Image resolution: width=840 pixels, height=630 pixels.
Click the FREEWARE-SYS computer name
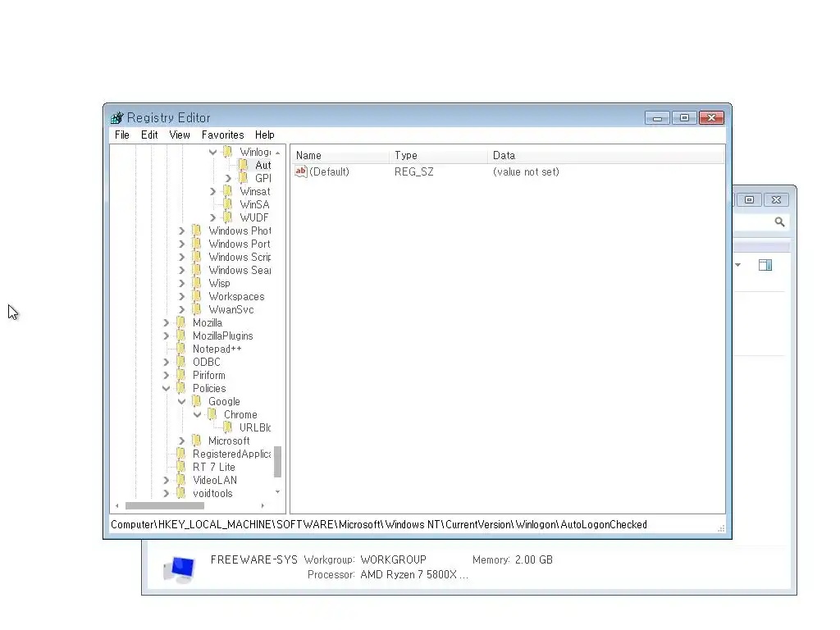coord(254,559)
